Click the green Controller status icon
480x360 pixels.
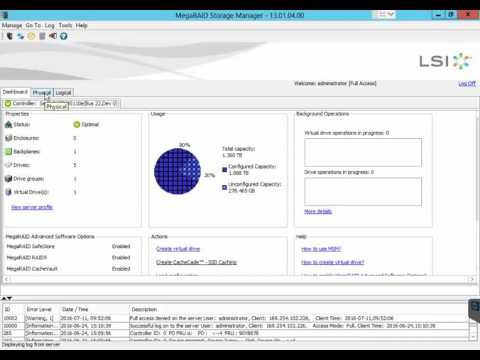[8, 104]
